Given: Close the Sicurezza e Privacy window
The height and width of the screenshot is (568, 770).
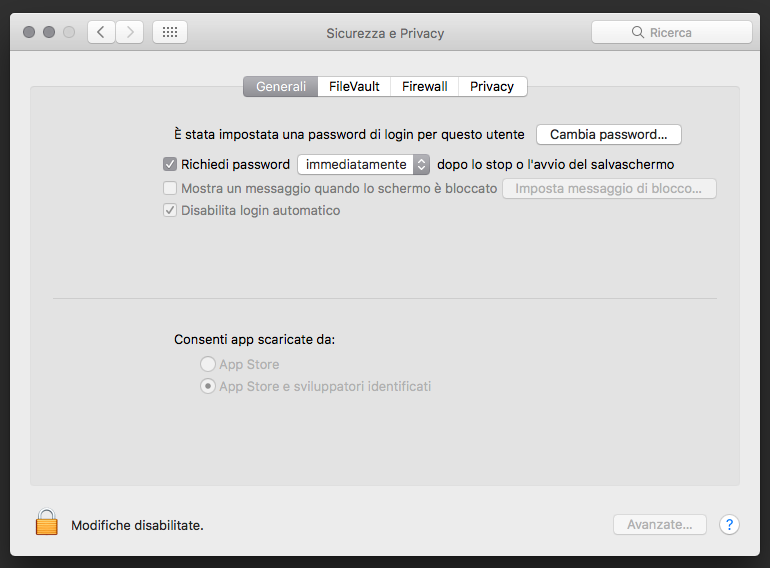Looking at the screenshot, I should (29, 32).
